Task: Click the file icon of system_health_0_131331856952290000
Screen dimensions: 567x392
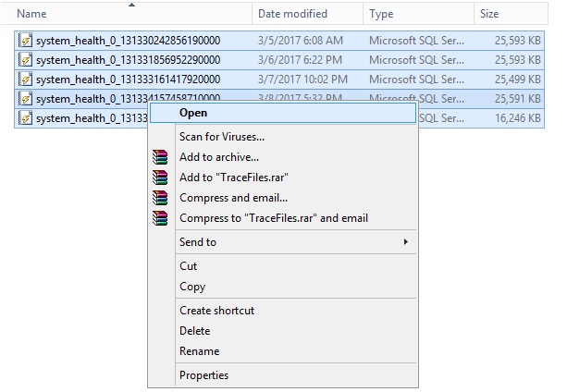Action: pos(25,60)
